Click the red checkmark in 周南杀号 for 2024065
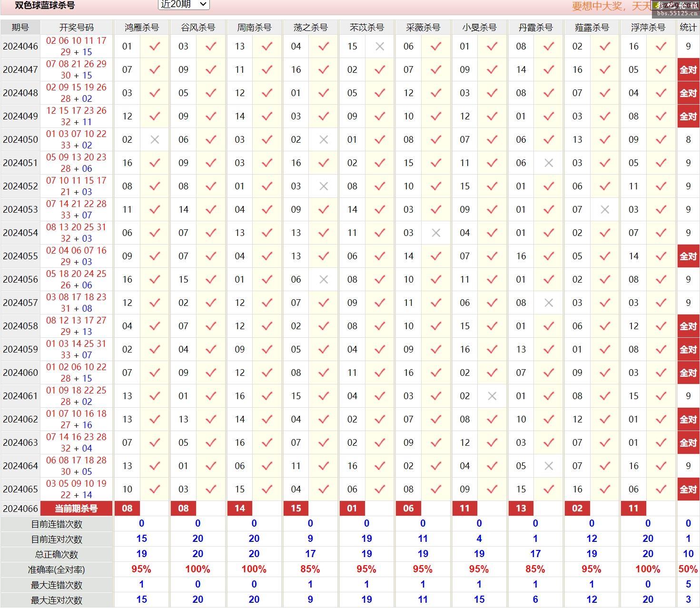This screenshot has width=700, height=608. 267,490
